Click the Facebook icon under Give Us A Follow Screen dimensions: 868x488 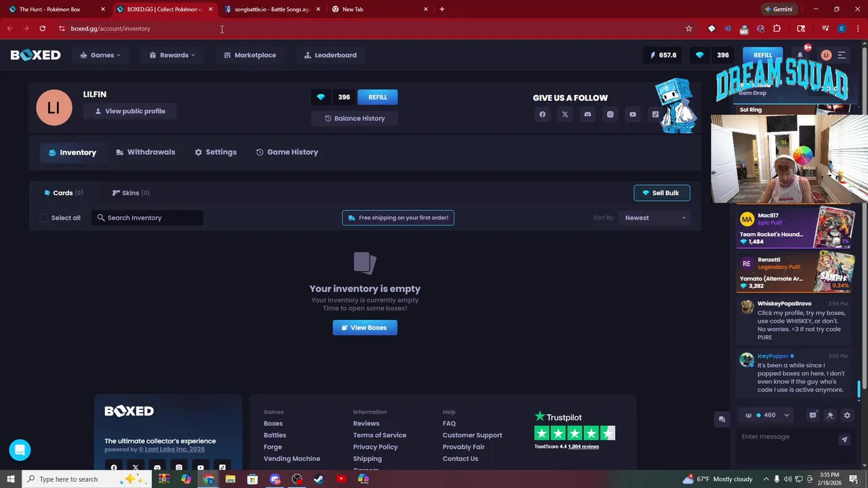[x=542, y=115]
